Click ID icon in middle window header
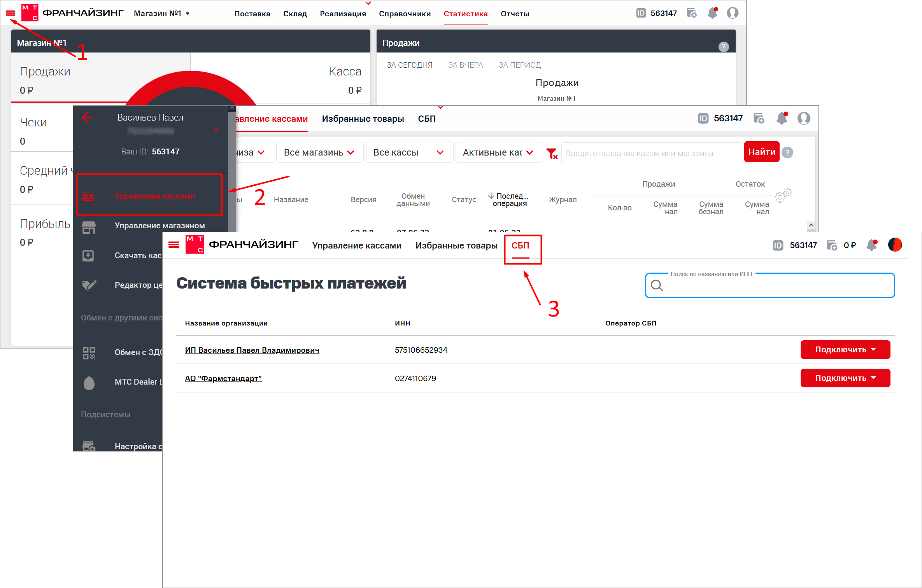Screen dimensions: 922x588 pos(703,118)
